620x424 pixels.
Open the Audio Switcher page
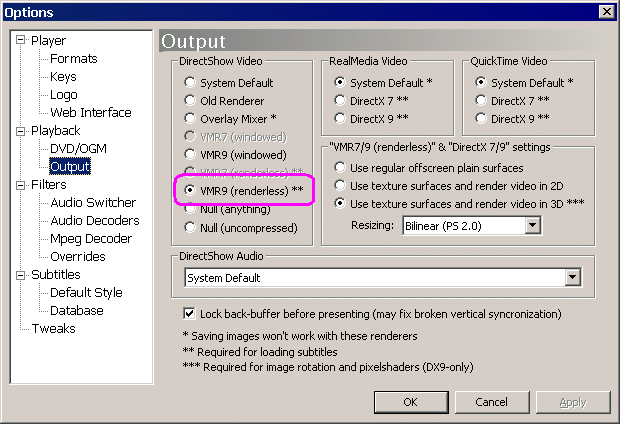93,203
